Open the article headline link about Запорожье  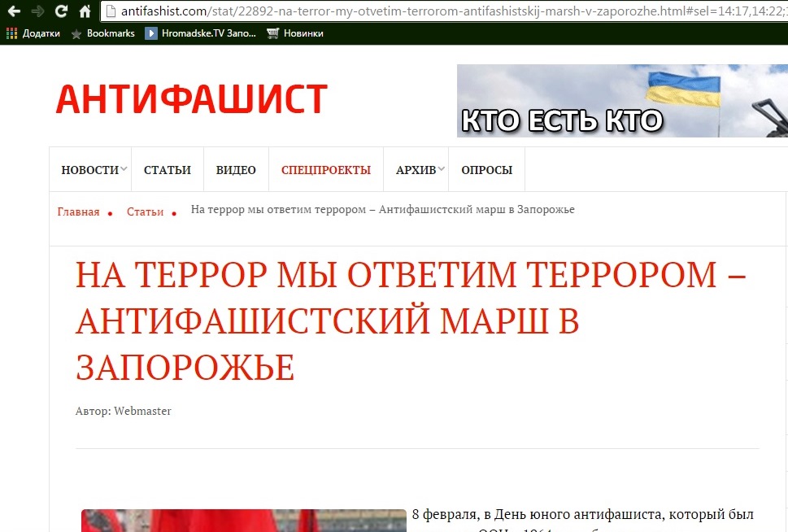pos(325,319)
